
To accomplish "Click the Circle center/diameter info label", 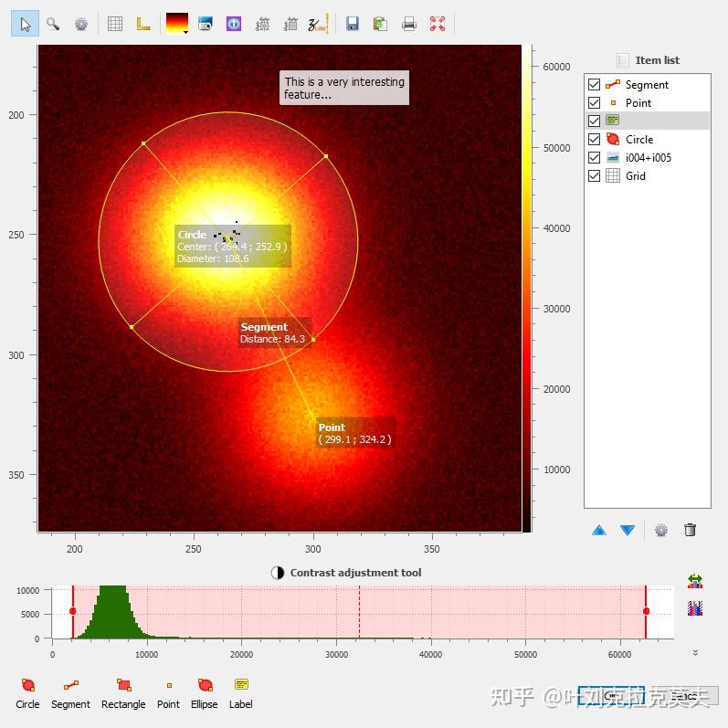I will coord(233,246).
